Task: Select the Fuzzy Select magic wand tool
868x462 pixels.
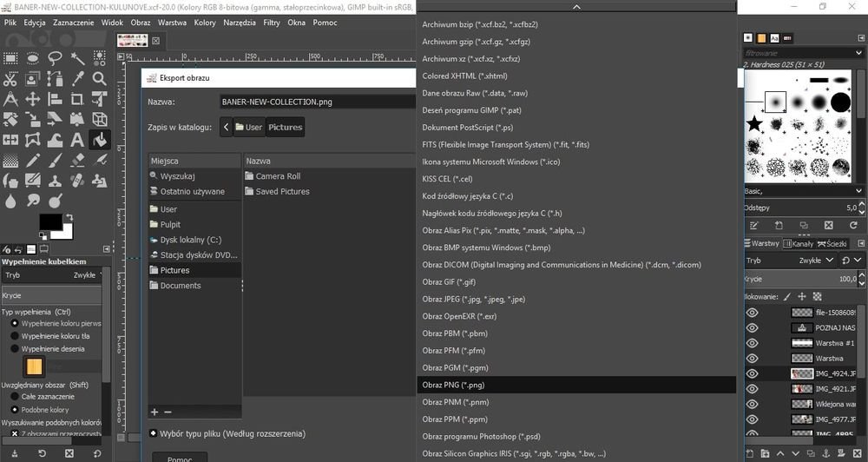Action: (77, 58)
